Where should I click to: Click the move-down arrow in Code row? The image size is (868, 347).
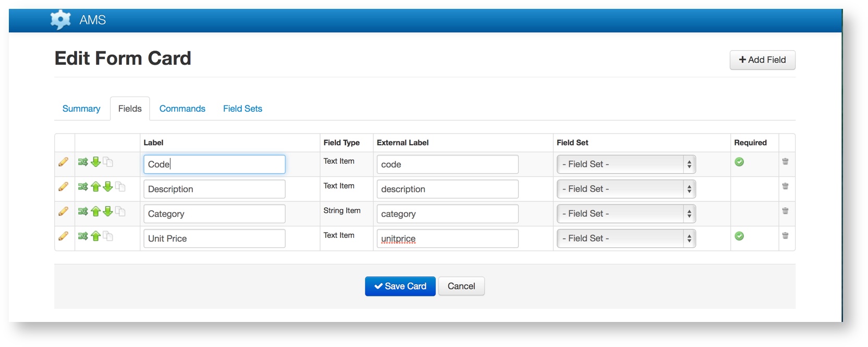(95, 162)
